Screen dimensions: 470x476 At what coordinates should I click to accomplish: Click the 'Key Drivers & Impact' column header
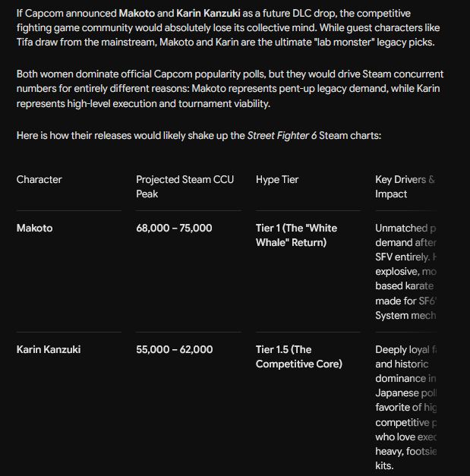pyautogui.click(x=405, y=187)
